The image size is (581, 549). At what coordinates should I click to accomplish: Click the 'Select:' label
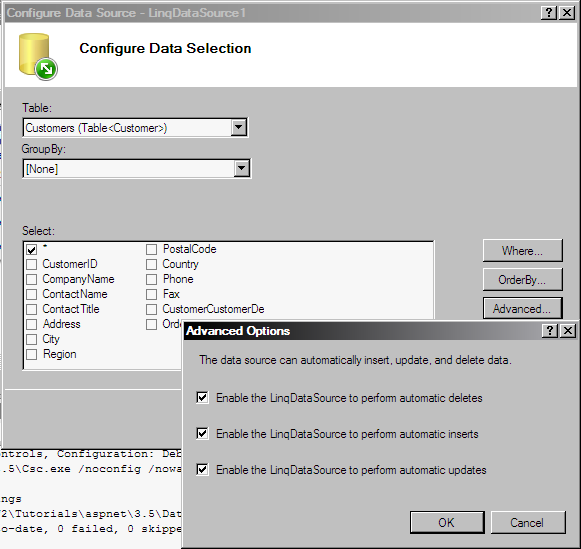pos(38,231)
